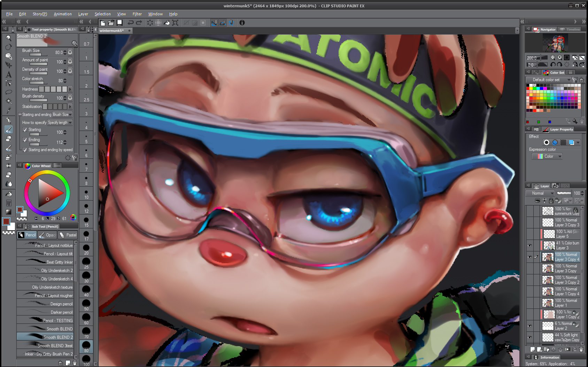Undo the last action
The image size is (588, 367).
pyautogui.click(x=130, y=23)
